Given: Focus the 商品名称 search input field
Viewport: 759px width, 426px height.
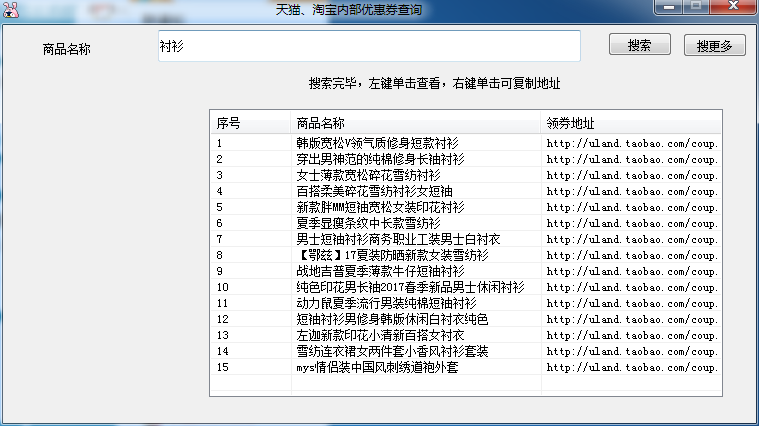Looking at the screenshot, I should (x=369, y=46).
